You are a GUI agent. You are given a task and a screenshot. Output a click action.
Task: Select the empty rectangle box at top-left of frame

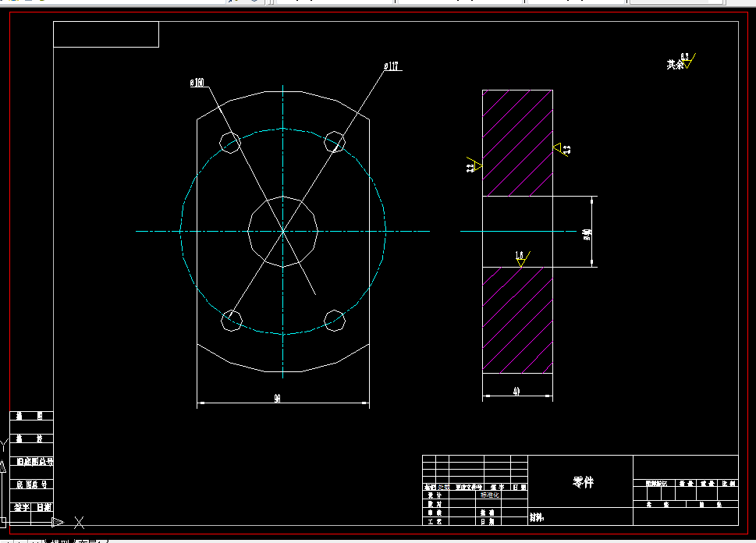coord(106,34)
